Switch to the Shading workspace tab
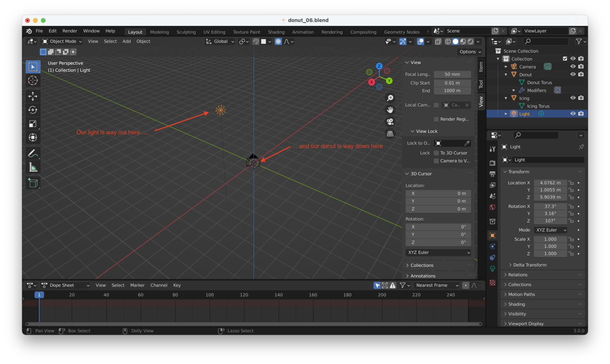 276,32
